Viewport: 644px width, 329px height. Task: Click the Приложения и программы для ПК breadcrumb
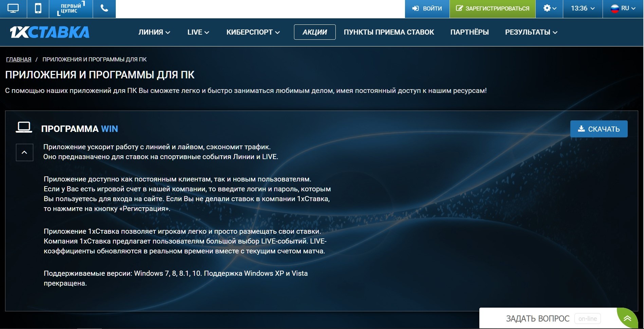(x=94, y=59)
